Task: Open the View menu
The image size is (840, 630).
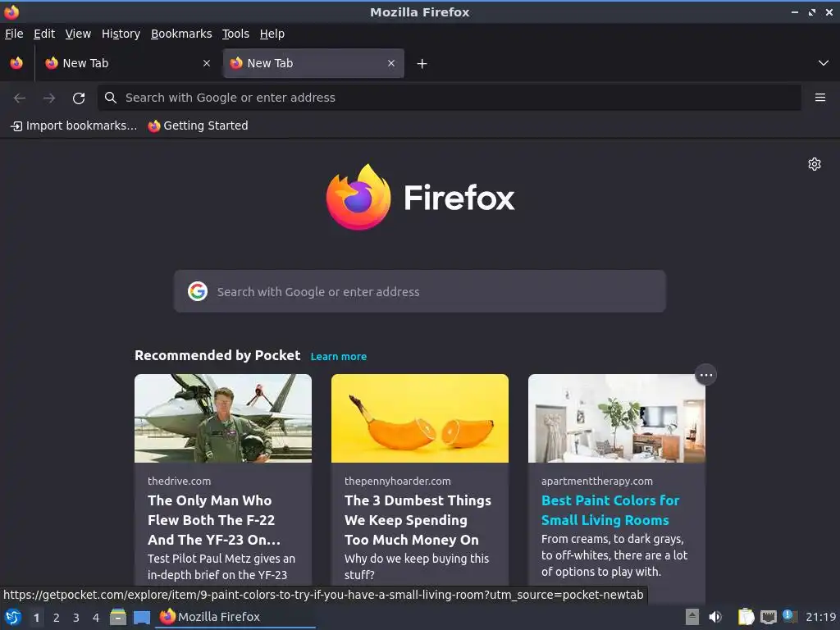Action: (x=78, y=34)
